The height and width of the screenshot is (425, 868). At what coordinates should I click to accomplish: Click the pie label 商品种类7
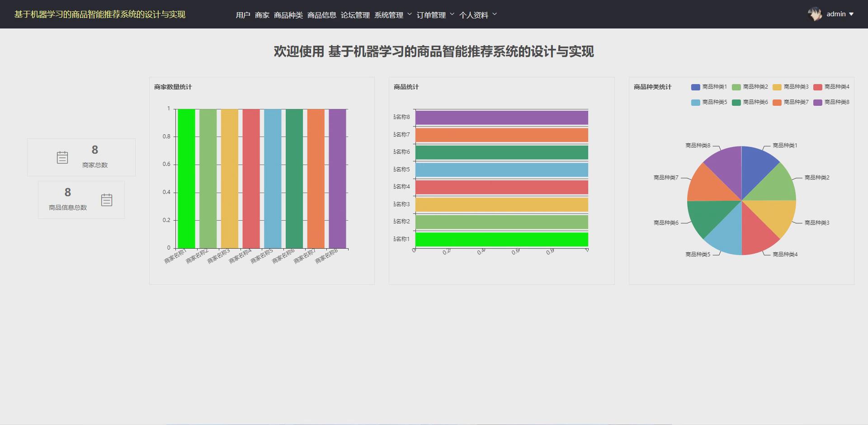pyautogui.click(x=666, y=178)
